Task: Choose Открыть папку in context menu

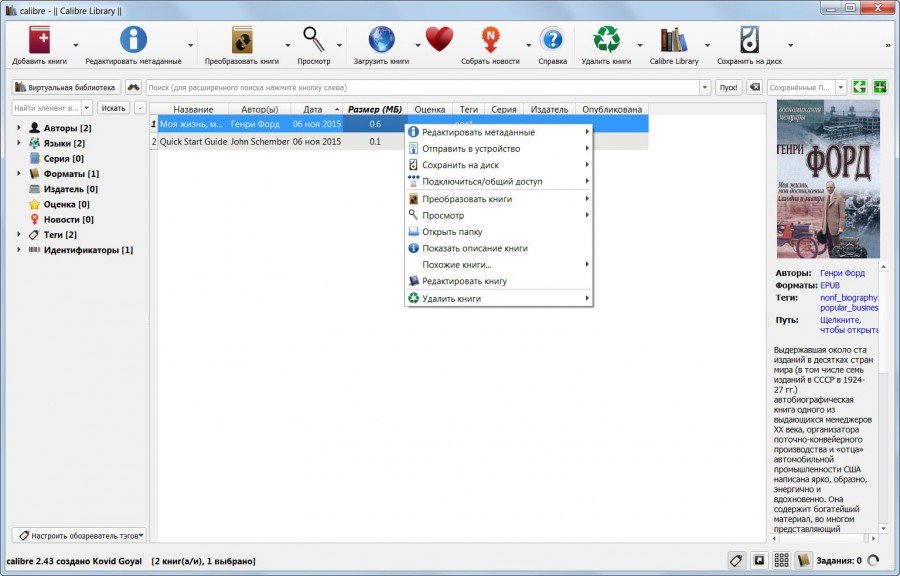Action: (x=499, y=232)
